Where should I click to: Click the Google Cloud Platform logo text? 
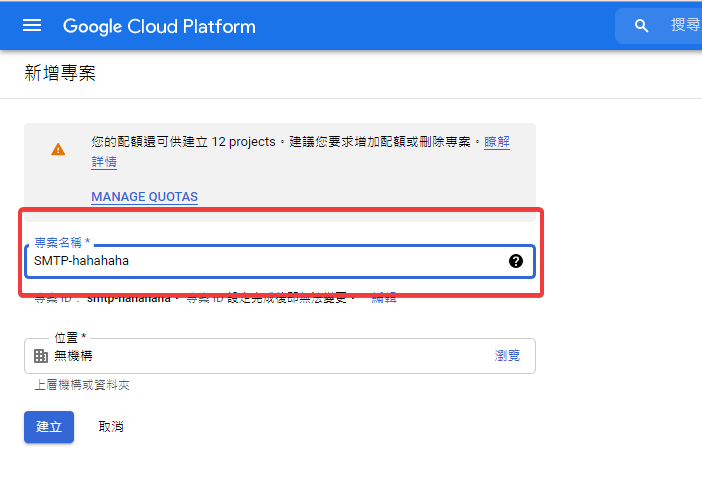coord(159,26)
